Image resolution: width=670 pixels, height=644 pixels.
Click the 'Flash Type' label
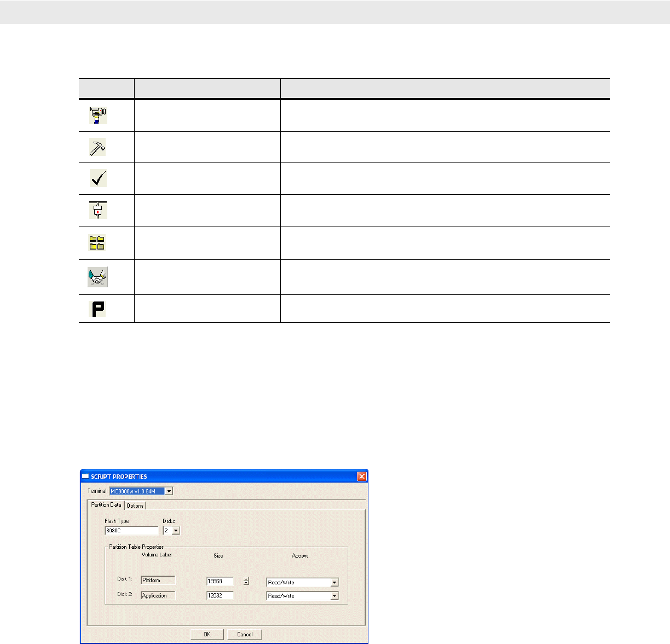(x=117, y=521)
